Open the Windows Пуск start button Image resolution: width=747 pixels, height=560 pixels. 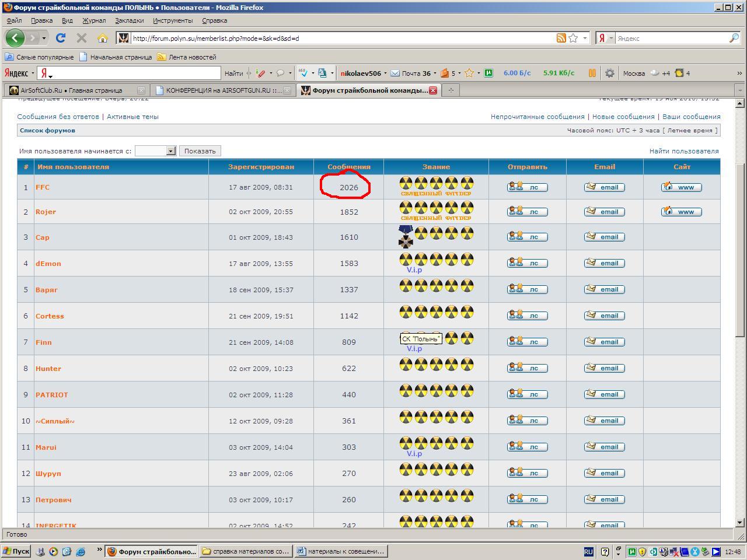click(16, 551)
